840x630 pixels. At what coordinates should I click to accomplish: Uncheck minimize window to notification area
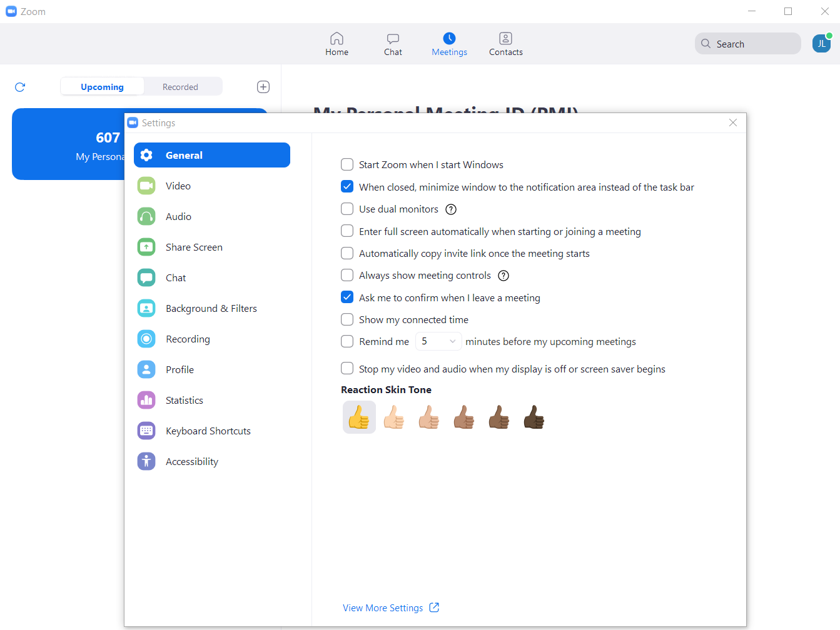pos(347,186)
